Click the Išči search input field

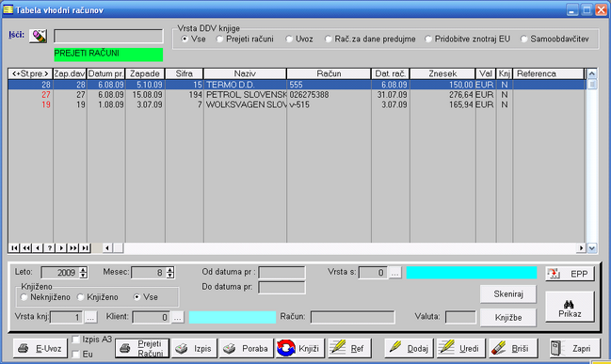pyautogui.click(x=108, y=36)
